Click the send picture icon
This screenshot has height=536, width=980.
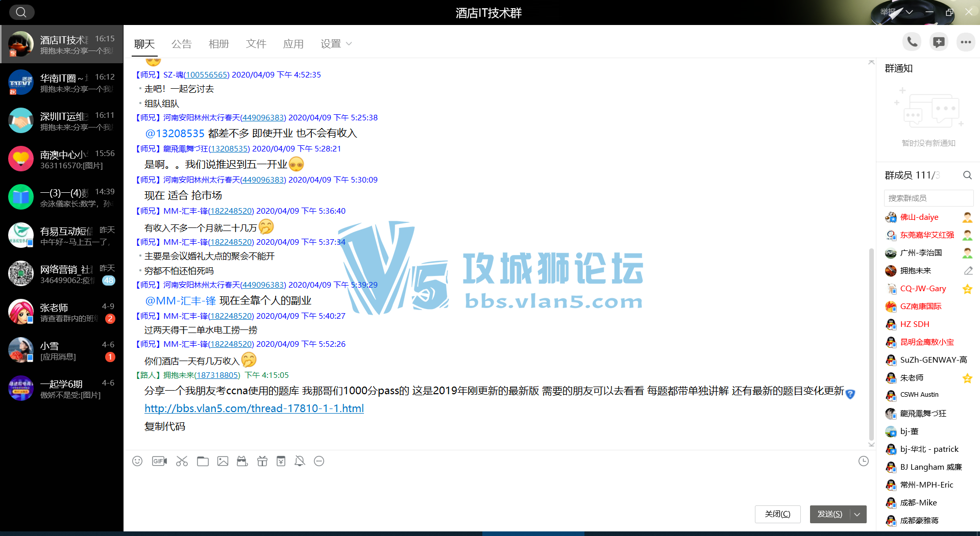click(x=223, y=461)
